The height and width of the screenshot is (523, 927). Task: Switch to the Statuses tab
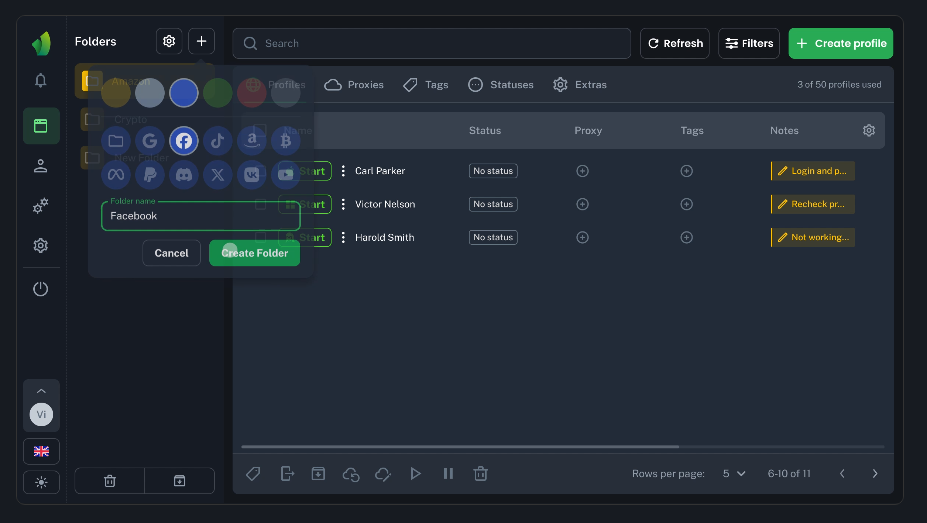pyautogui.click(x=500, y=85)
